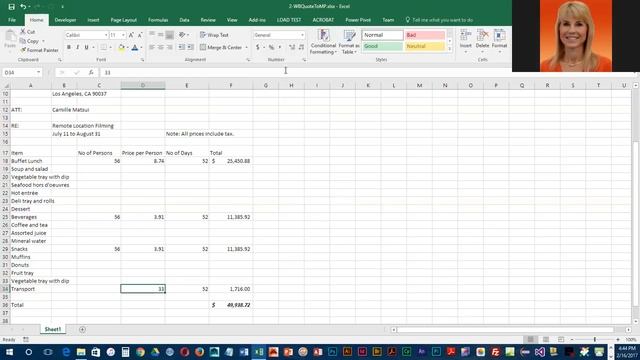Switch to the Power Pivot tab
Viewport: 640px width, 360px height.
tap(358, 20)
